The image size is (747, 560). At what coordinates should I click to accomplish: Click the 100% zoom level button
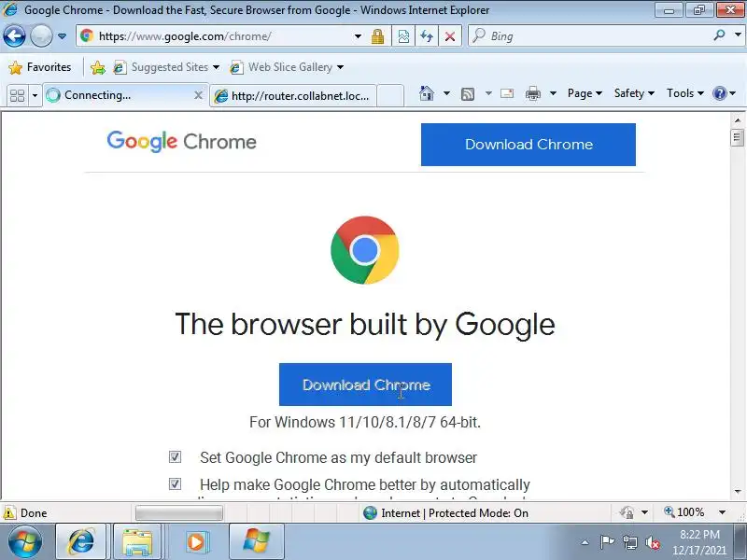click(x=684, y=512)
